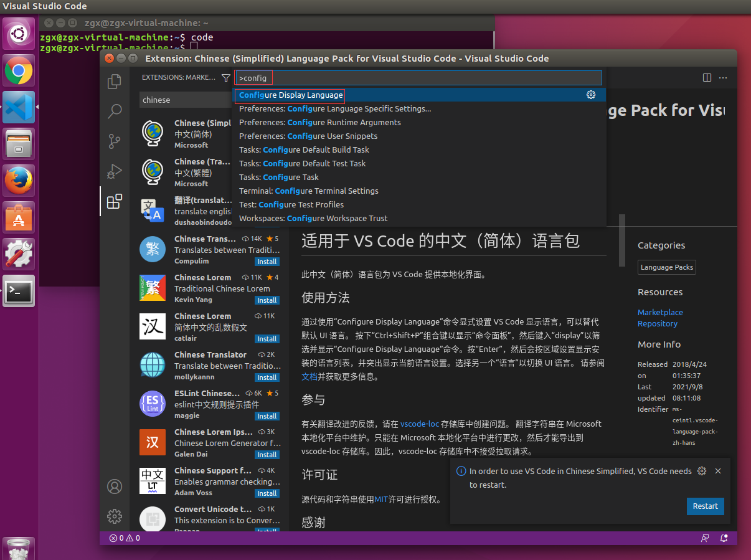Open the Explorer view in activity bar
Image resolution: width=751 pixels, height=560 pixels.
[115, 82]
